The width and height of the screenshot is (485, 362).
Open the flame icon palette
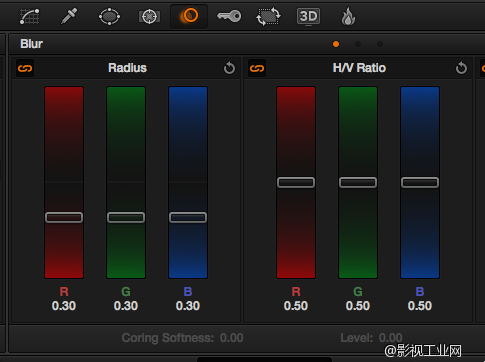[348, 17]
